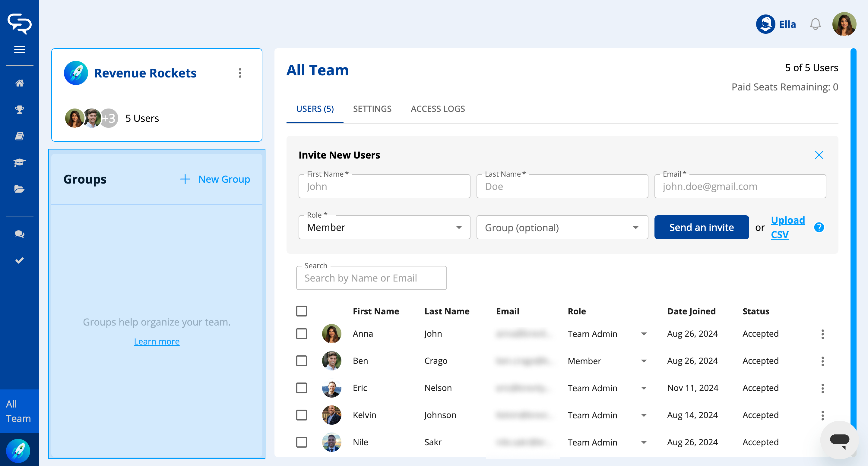
Task: Open the ACCESS LOGS tab
Action: [437, 109]
